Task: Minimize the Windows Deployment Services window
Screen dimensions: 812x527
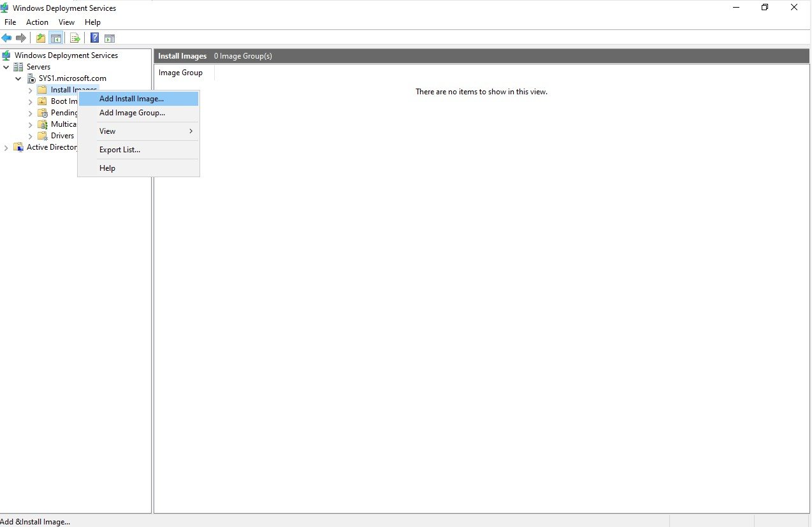Action: [736, 8]
